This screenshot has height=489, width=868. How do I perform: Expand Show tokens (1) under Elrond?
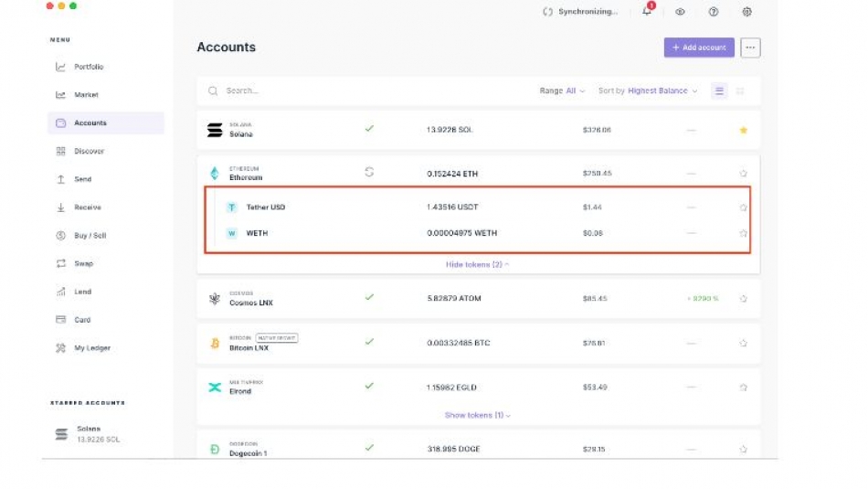coord(477,415)
